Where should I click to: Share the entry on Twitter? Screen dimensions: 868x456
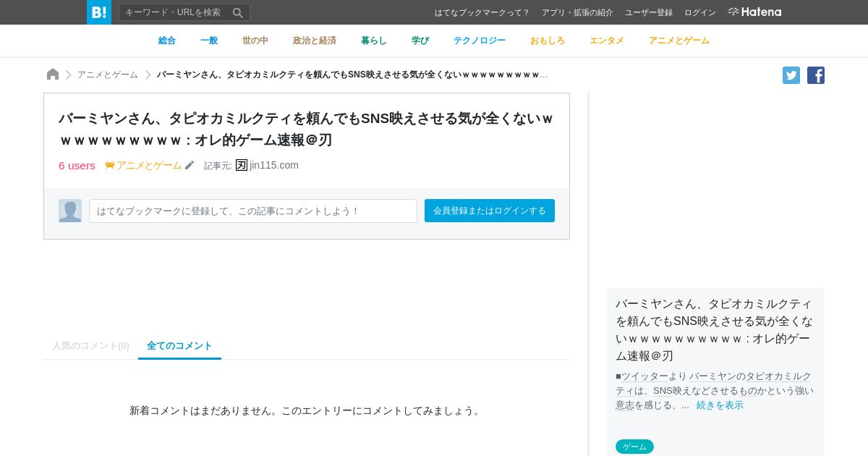pos(791,75)
